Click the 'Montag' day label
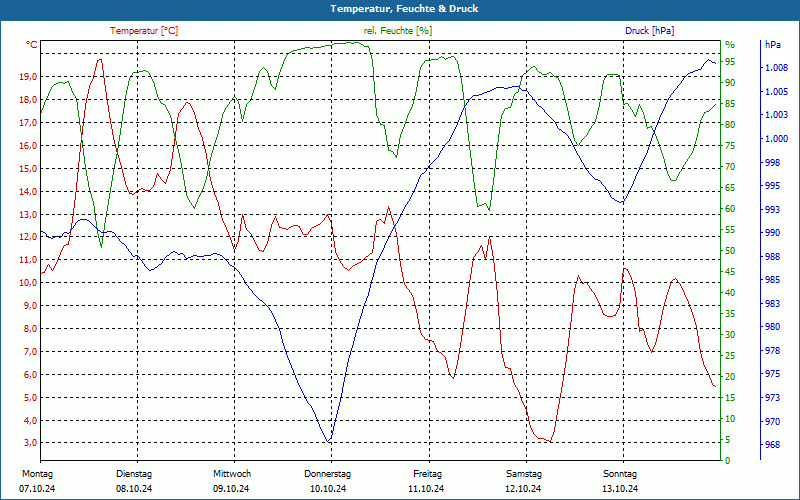Viewport: 800px width, 500px height. [x=37, y=474]
